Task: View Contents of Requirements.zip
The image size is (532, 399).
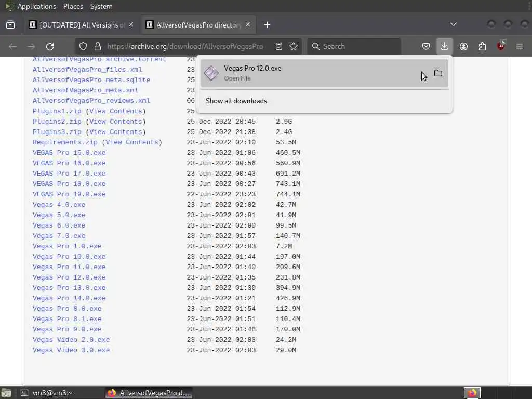Action: (132, 142)
